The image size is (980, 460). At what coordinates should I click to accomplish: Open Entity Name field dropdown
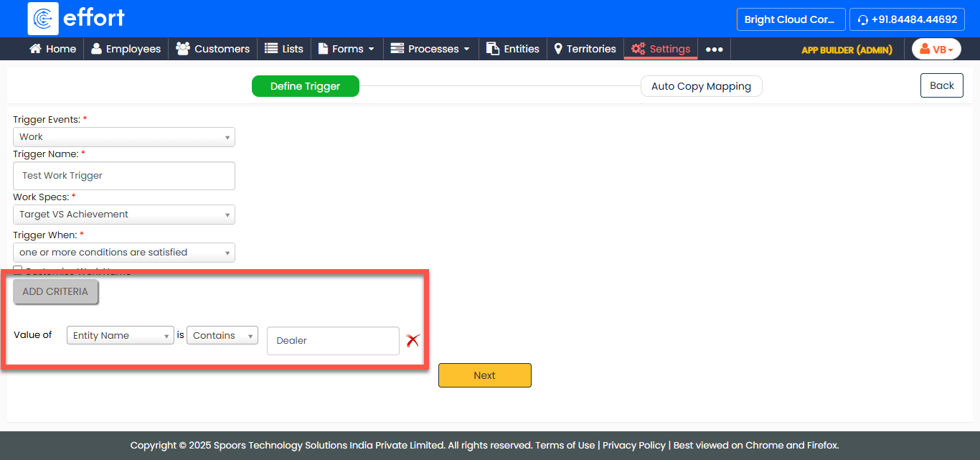tap(120, 336)
